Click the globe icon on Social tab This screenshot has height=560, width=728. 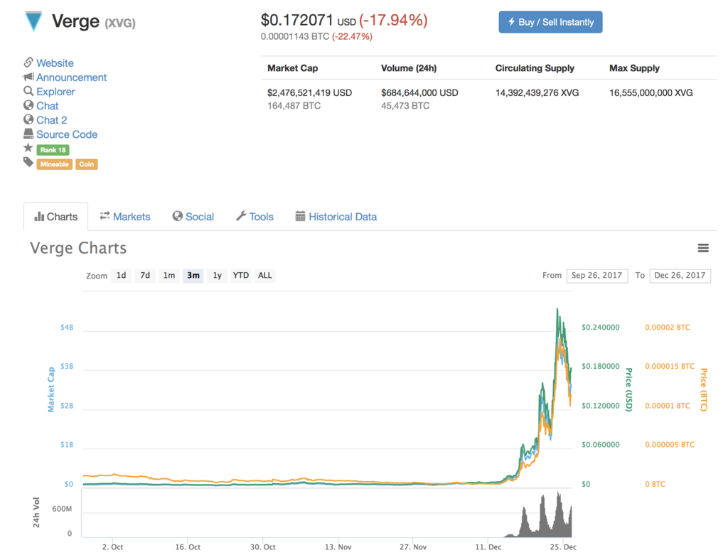coord(177,216)
